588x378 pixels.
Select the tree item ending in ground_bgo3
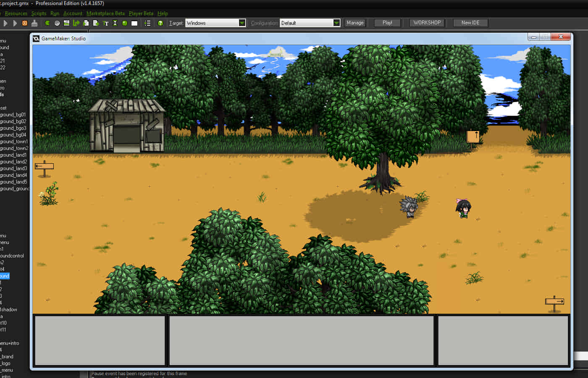[x=13, y=128]
